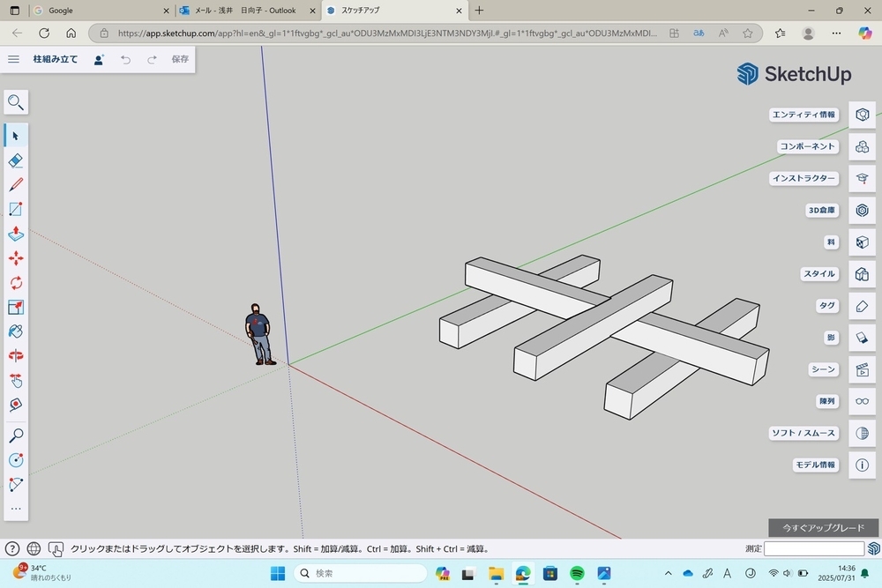Open the language globe icon

tap(34, 548)
